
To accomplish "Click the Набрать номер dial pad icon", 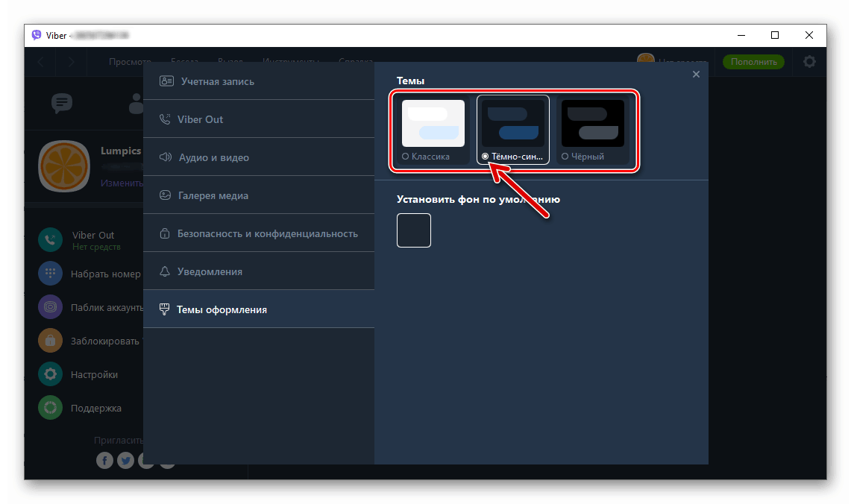I will 51,274.
